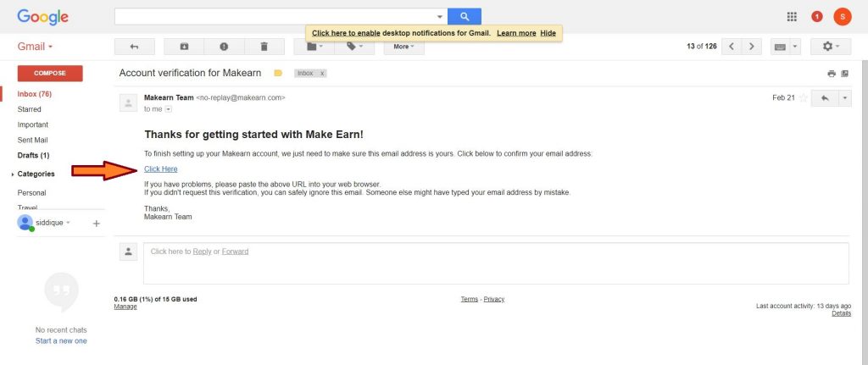The image size is (868, 365).
Task: Click the reply box text area
Action: point(496,263)
